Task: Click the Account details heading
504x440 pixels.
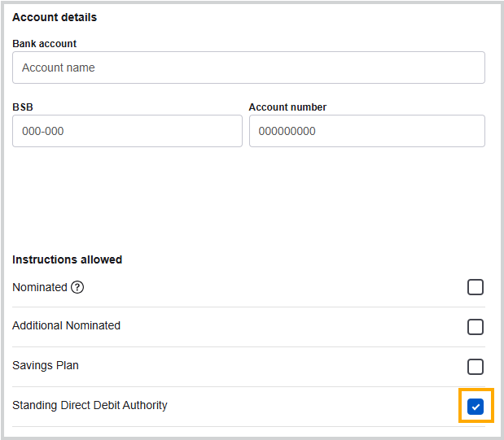Action: (x=55, y=17)
